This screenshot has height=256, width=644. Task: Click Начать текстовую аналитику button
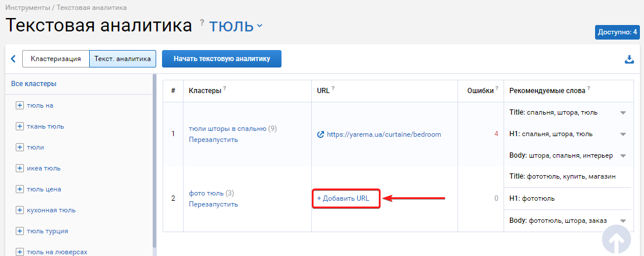222,59
